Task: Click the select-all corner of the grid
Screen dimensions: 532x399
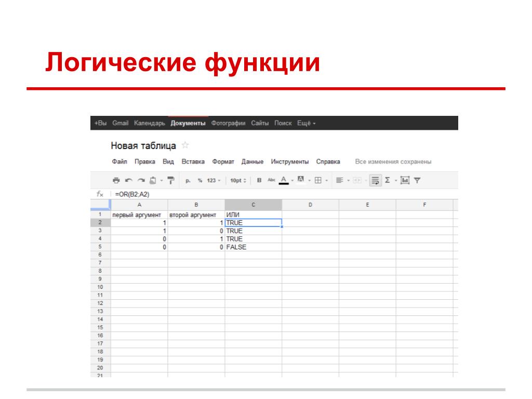Action: click(x=100, y=205)
